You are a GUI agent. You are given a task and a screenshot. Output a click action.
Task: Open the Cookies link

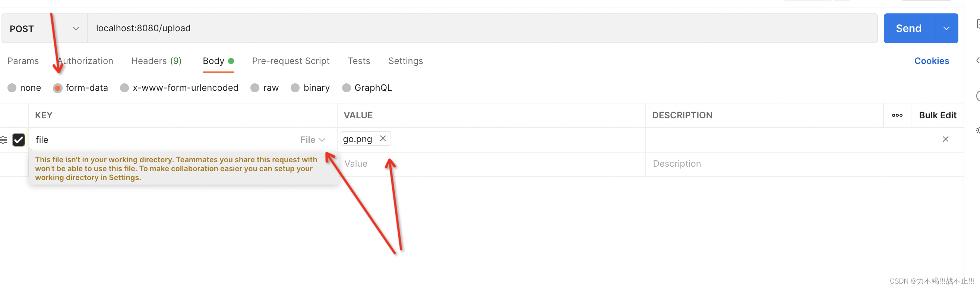(x=931, y=61)
